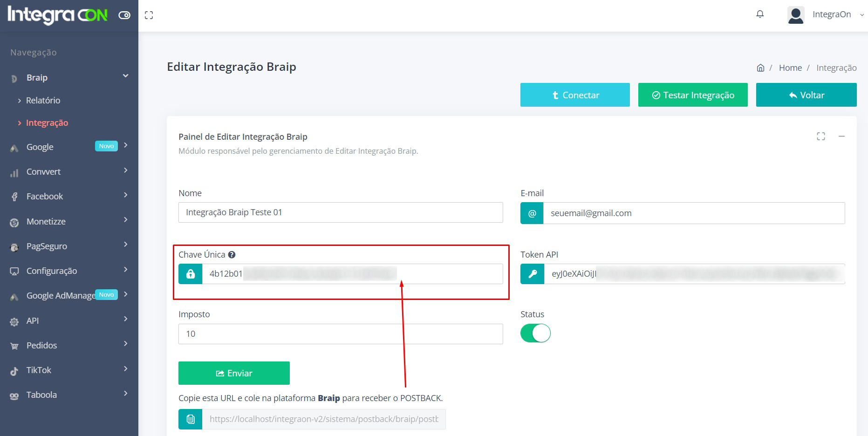Open the Relatório submenu item
Viewport: 868px width, 436px height.
click(x=43, y=101)
